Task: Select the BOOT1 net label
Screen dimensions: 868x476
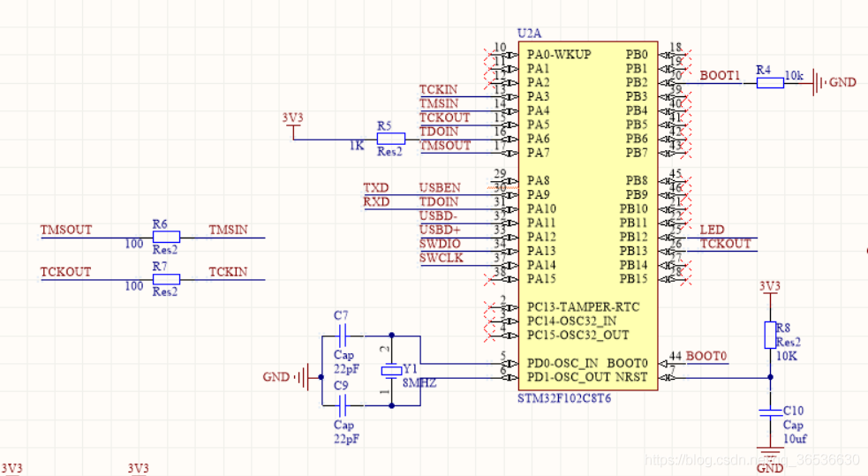Action: 720,75
